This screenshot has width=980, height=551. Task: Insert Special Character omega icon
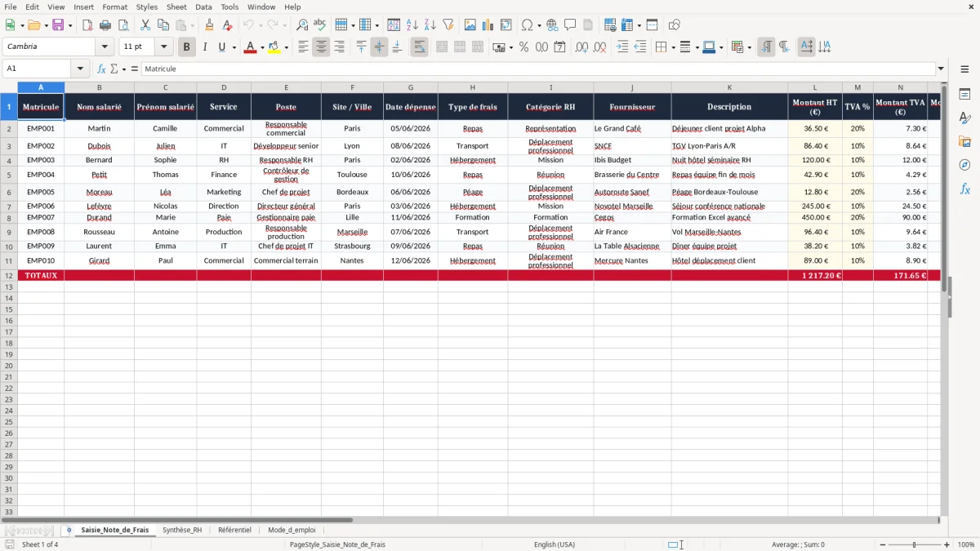[x=527, y=25]
